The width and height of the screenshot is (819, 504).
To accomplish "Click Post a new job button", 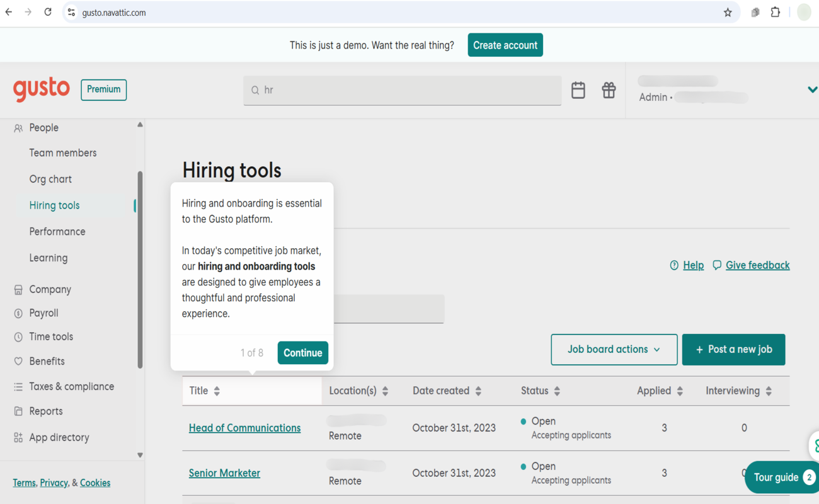I will [x=733, y=350].
